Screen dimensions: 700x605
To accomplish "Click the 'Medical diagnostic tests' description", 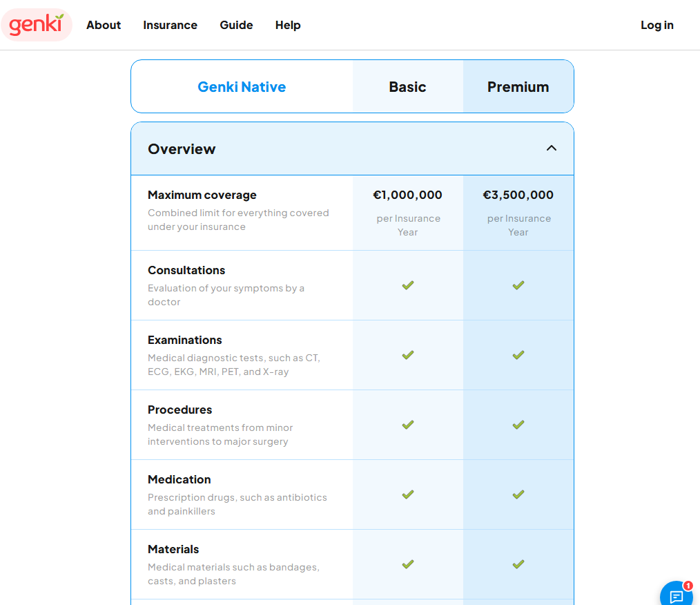I will pyautogui.click(x=234, y=365).
